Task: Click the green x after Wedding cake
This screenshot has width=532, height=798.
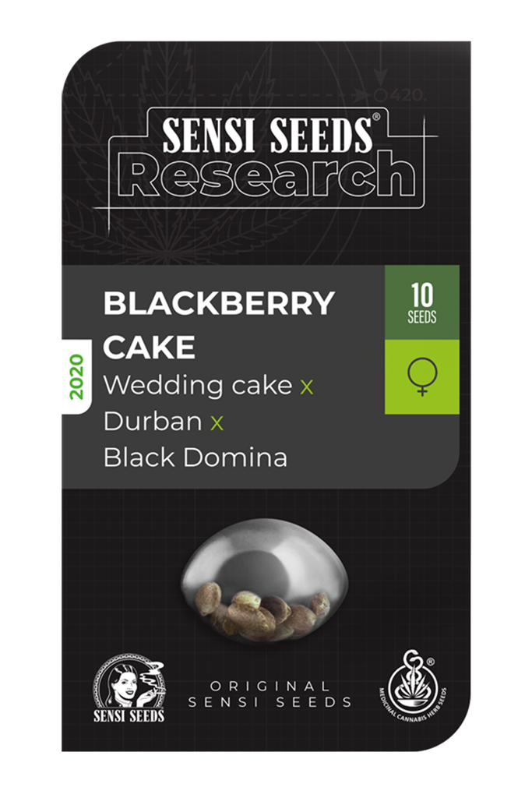Action: pos(306,388)
